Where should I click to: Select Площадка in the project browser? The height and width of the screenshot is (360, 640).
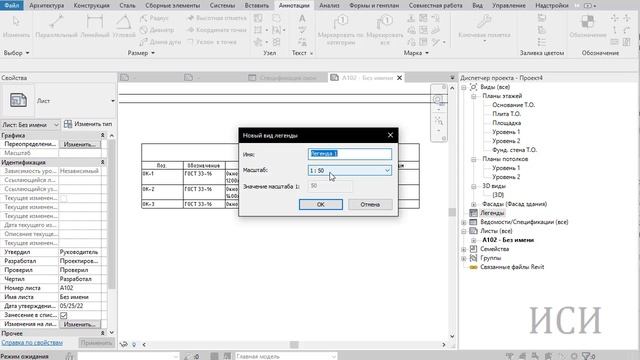507,123
